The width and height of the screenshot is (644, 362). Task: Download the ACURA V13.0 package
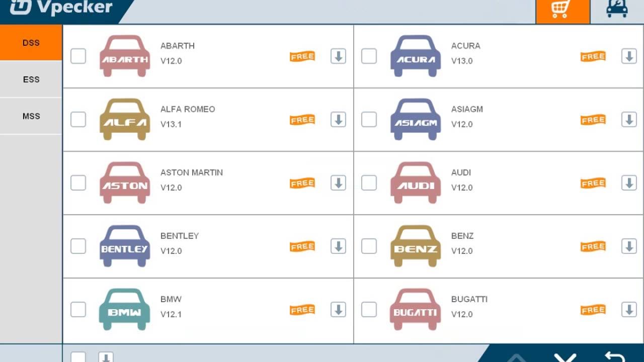point(629,56)
